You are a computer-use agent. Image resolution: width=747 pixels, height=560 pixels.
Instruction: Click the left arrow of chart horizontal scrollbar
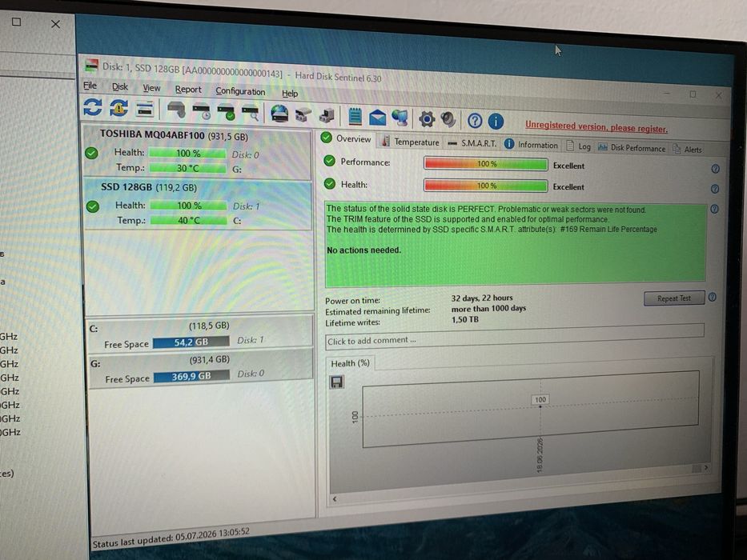tap(335, 499)
